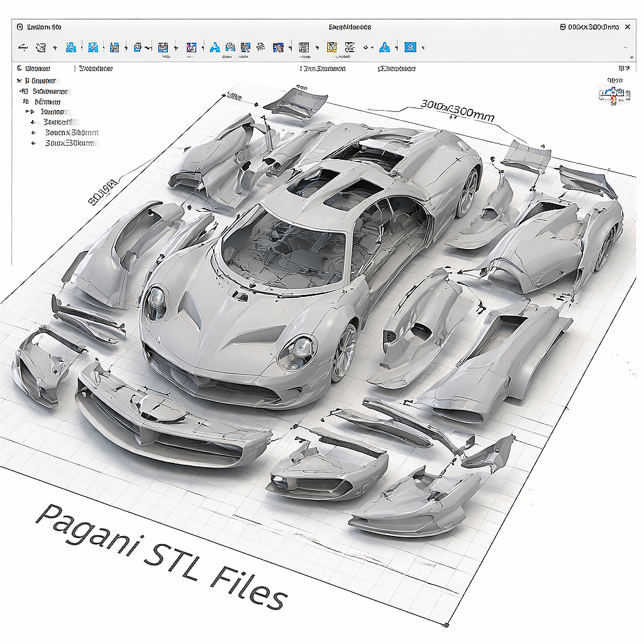Click the curved back arrow at toolbar start

point(23,47)
